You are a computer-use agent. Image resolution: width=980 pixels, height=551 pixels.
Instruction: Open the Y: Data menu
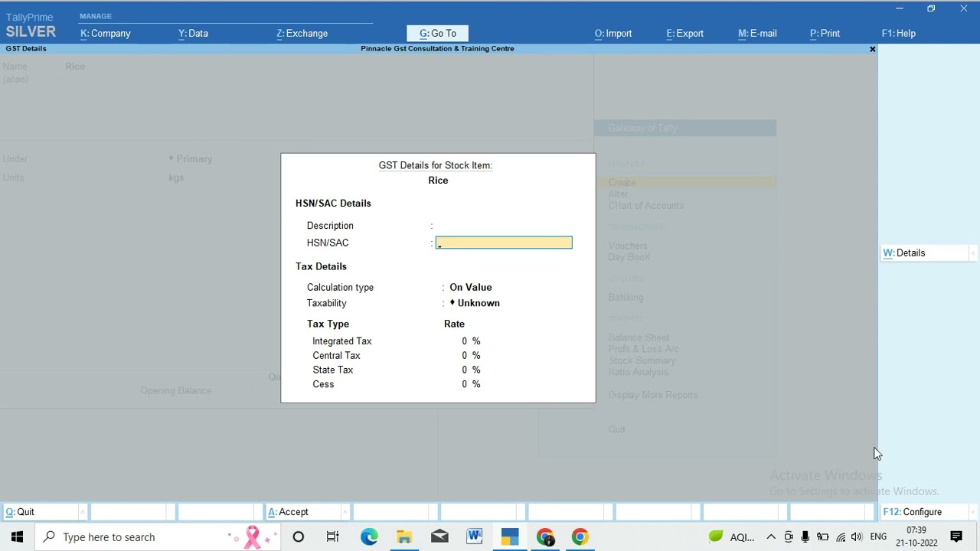tap(193, 34)
